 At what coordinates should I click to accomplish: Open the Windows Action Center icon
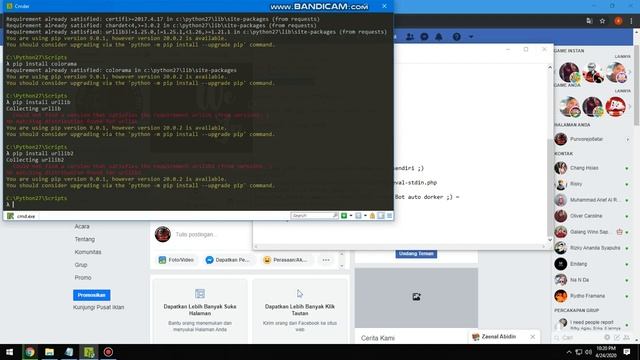pos(627,352)
